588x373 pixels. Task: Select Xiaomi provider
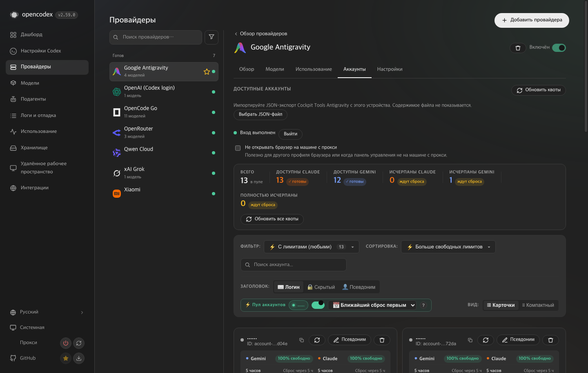coord(164,193)
